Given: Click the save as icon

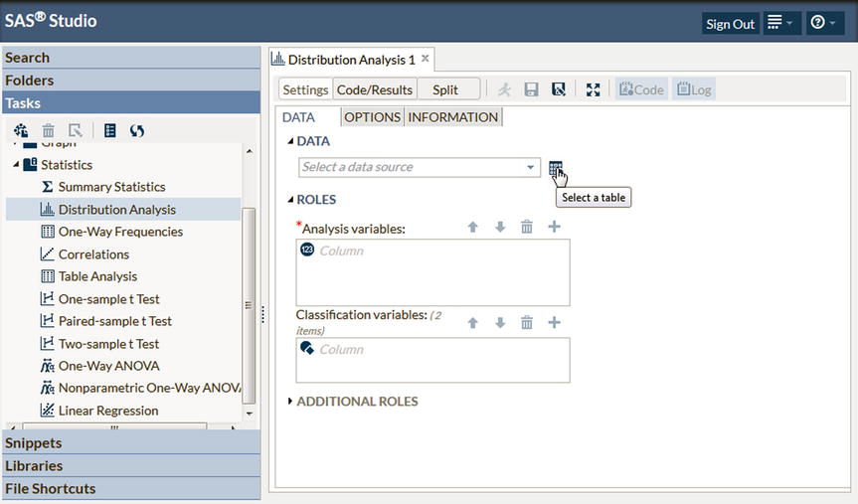Looking at the screenshot, I should point(558,89).
